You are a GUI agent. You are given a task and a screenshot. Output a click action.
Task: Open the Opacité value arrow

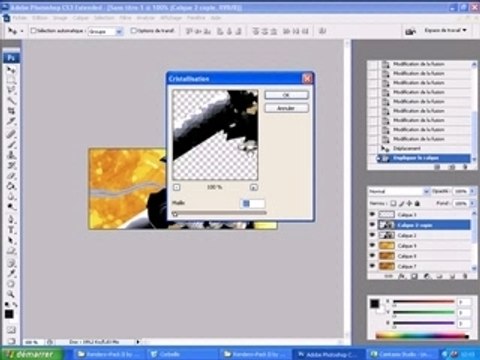click(x=472, y=191)
